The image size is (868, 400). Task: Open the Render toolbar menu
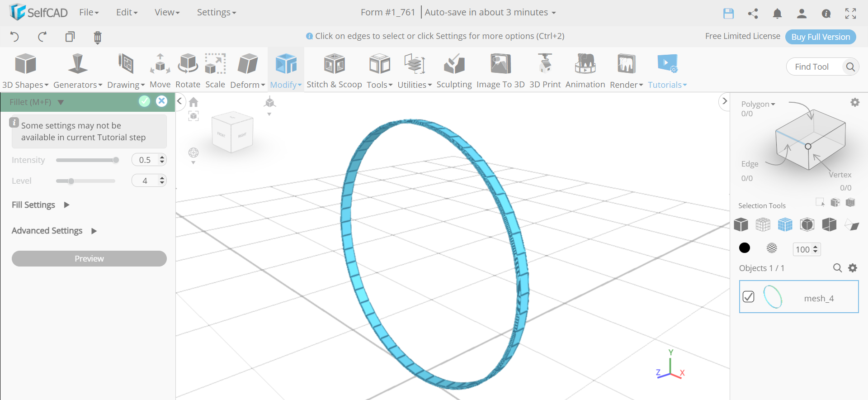tap(626, 71)
